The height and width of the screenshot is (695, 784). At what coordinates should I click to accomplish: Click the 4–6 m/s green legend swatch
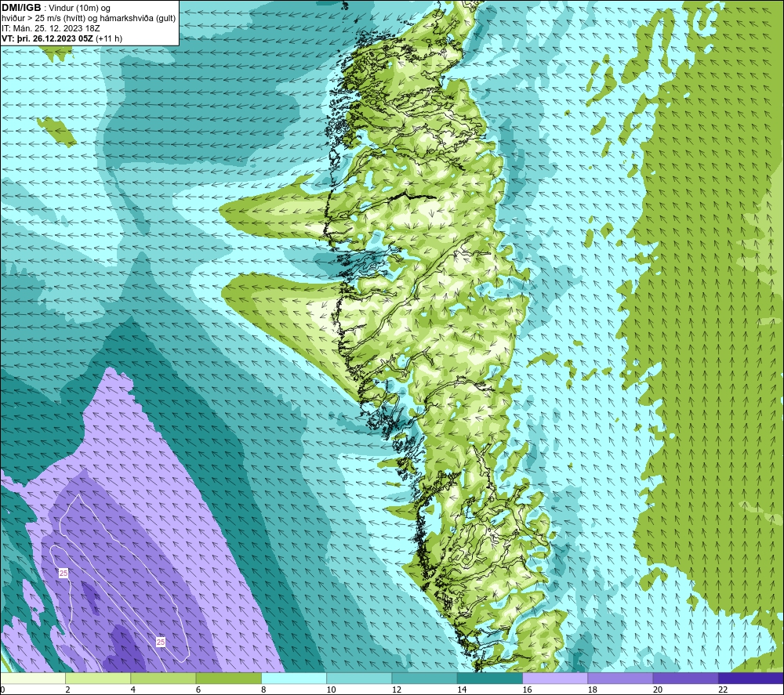click(163, 679)
